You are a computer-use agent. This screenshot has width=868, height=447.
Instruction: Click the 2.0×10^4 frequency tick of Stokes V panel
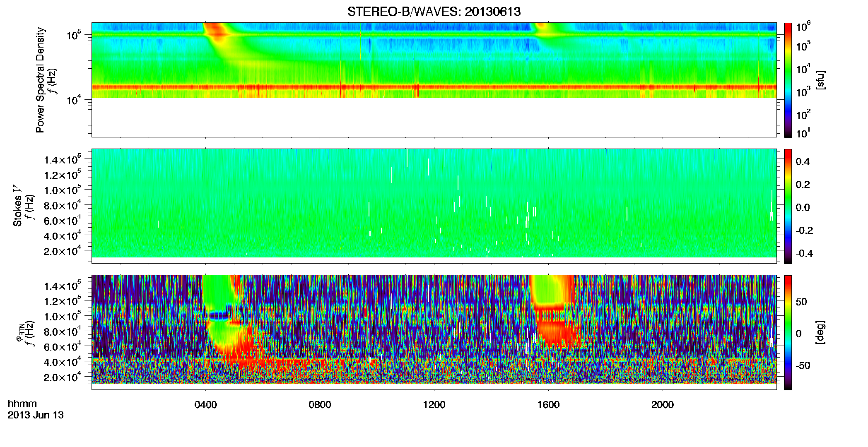pos(63,251)
